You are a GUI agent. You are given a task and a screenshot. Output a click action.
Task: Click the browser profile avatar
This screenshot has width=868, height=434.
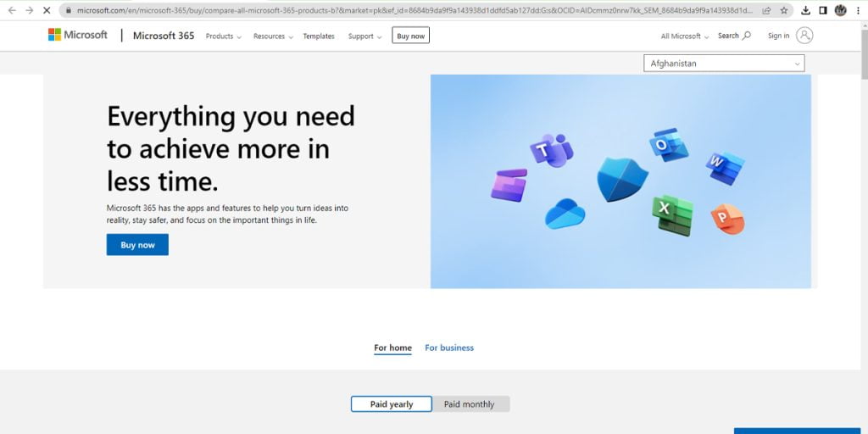[x=840, y=10]
